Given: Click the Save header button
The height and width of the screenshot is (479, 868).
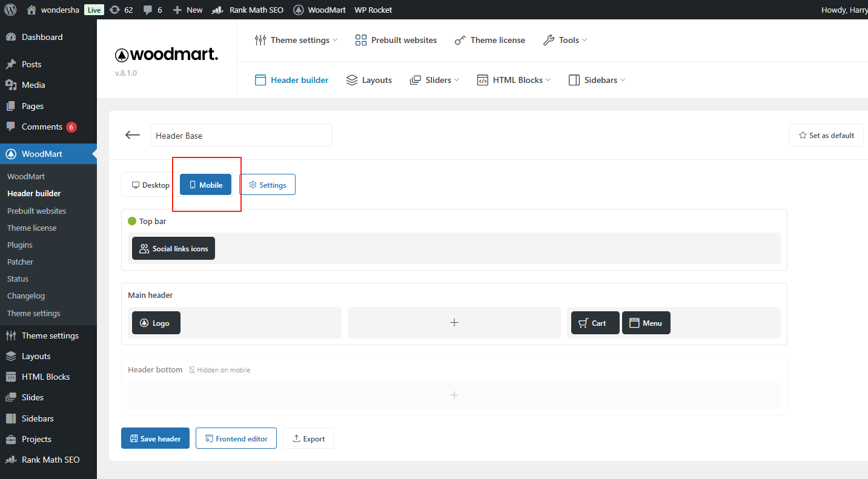Looking at the screenshot, I should 155,438.
